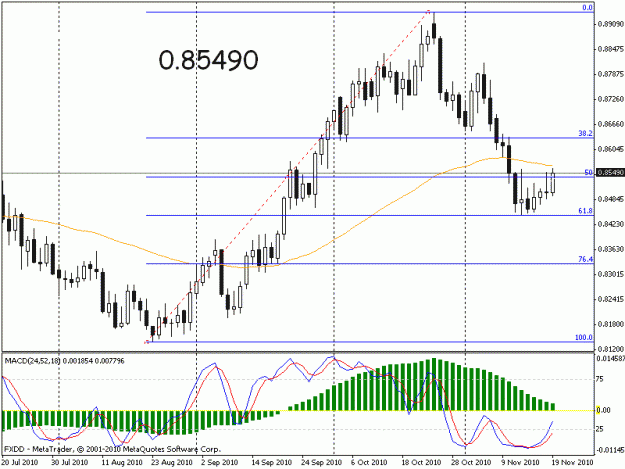Click the 0.86045 price axis value
The height and width of the screenshot is (469, 625).
pyautogui.click(x=610, y=149)
